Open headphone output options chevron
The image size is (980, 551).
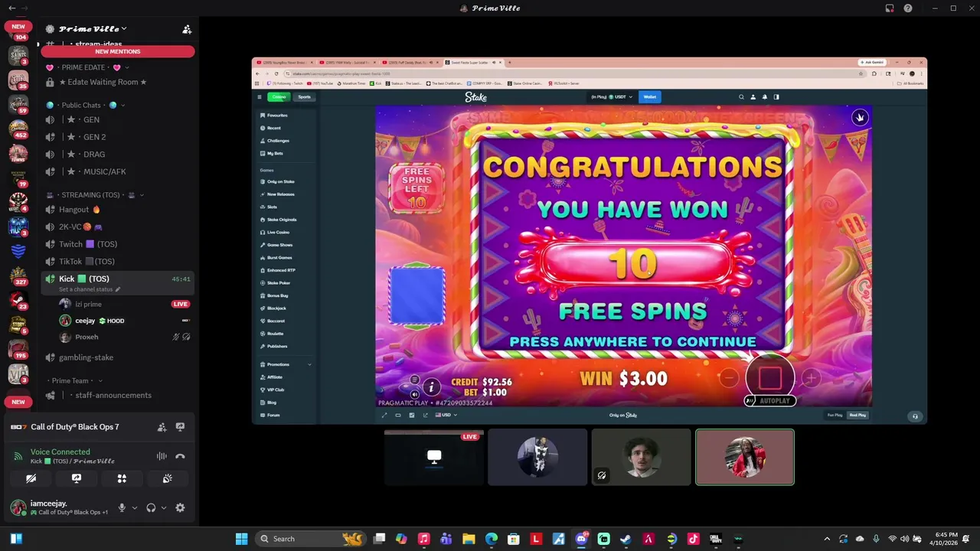(x=164, y=507)
